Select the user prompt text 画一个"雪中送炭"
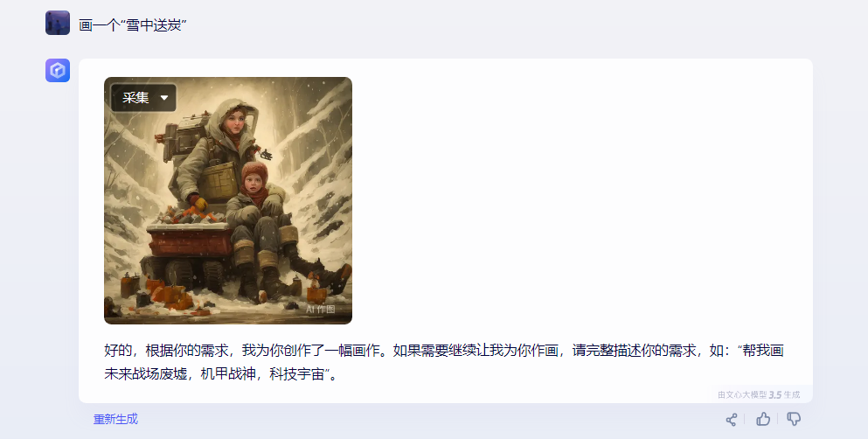 (133, 24)
